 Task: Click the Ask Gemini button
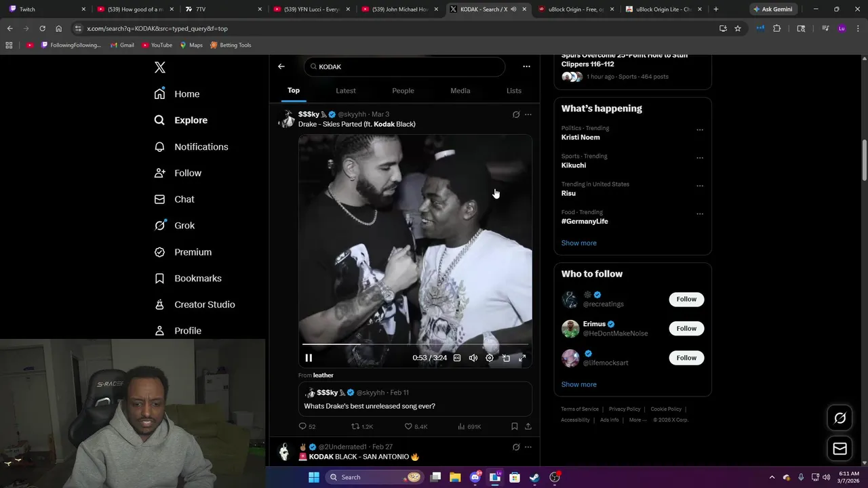(x=772, y=9)
